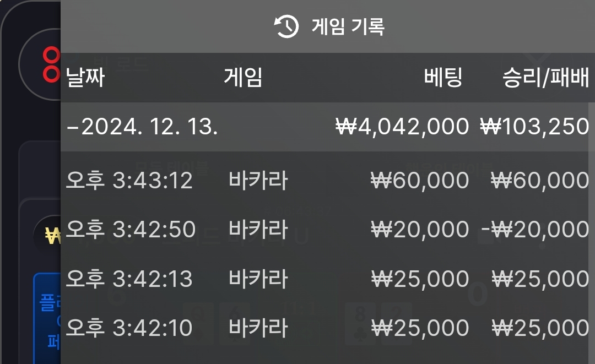Sort by the 날짜 column header
This screenshot has height=364, width=595.
click(x=85, y=77)
